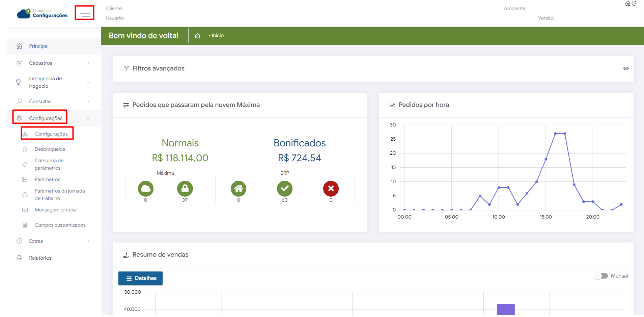Click the Central de Configurações logo
Image resolution: width=644 pixels, height=317 pixels.
[43, 13]
